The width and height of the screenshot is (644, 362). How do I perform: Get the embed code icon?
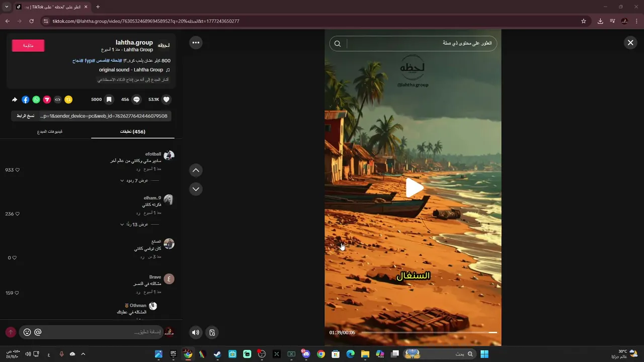(x=57, y=100)
